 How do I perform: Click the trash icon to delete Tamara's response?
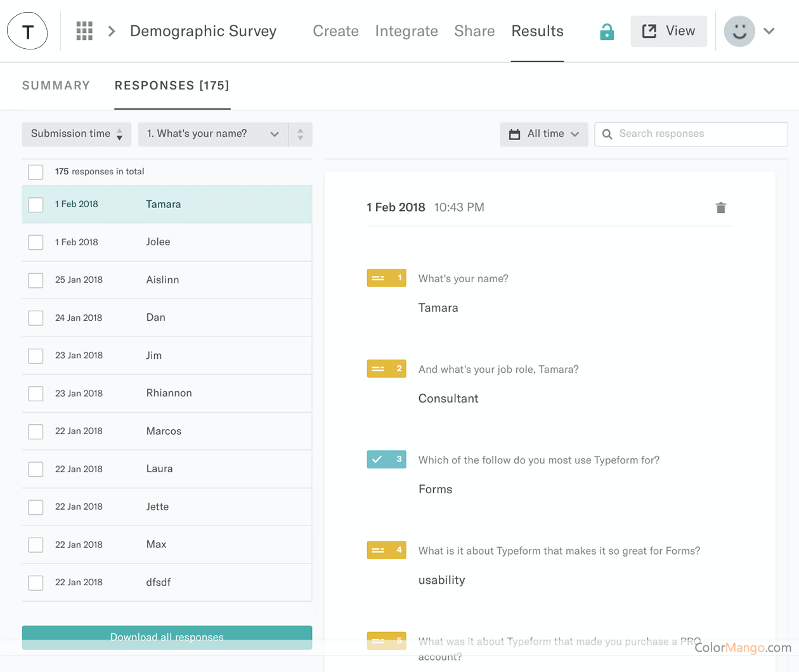pyautogui.click(x=720, y=207)
